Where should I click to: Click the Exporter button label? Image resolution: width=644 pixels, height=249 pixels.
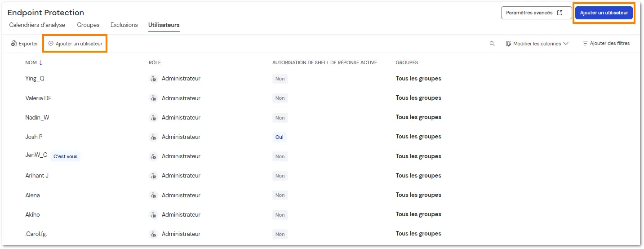[x=28, y=44]
